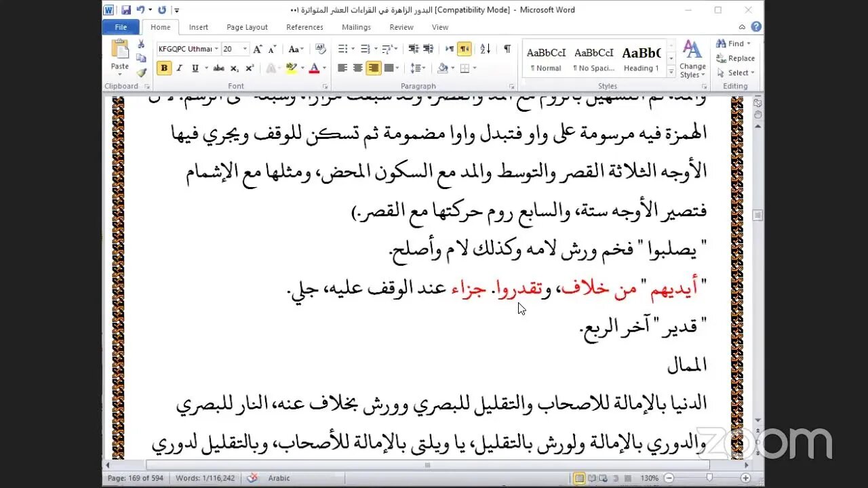Switch to Draft view
Image resolution: width=868 pixels, height=488 pixels.
[627, 478]
